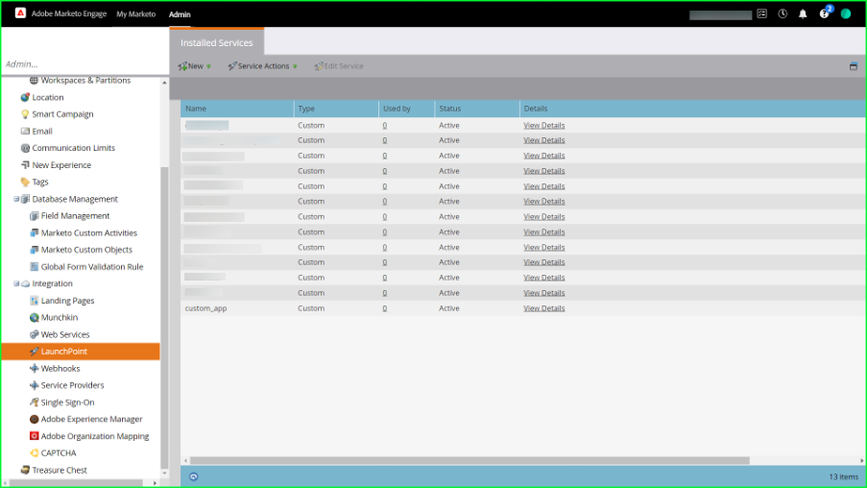Click the Adobe Experience Manager icon

coord(34,419)
